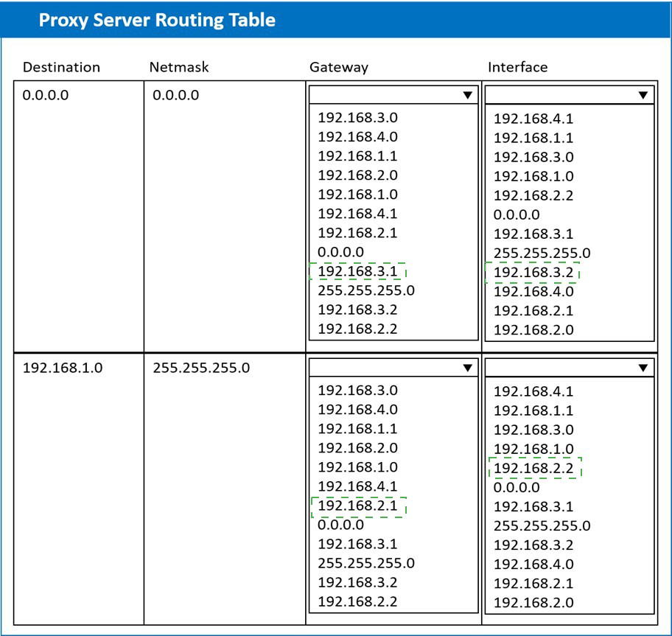The width and height of the screenshot is (672, 636).
Task: Pick 192.168.4.0 in second row Gateway list
Action: click(x=357, y=409)
